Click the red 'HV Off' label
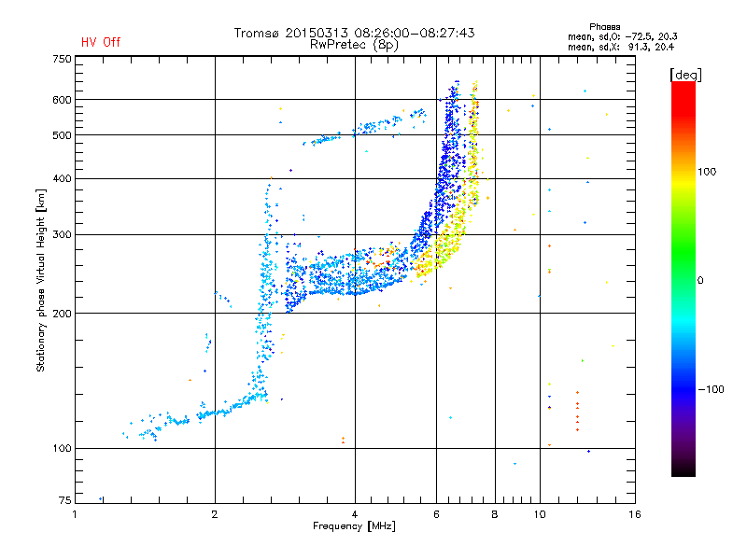 [101, 42]
